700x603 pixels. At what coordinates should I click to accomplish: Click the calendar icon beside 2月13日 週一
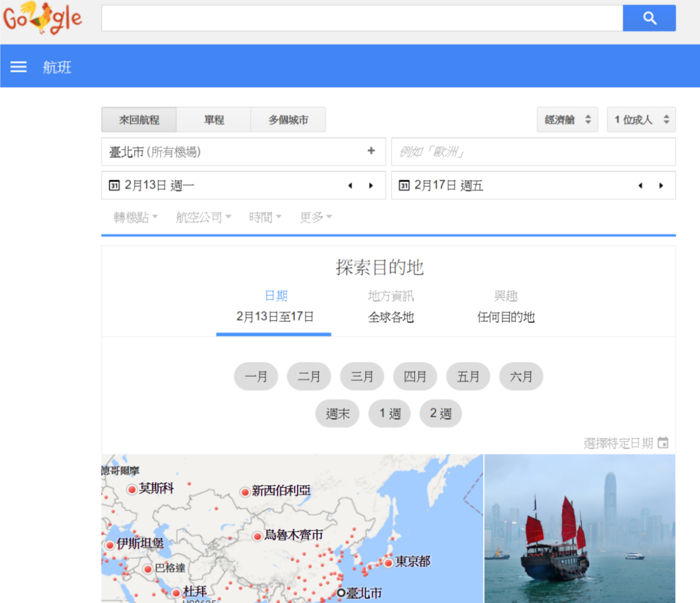(x=114, y=186)
